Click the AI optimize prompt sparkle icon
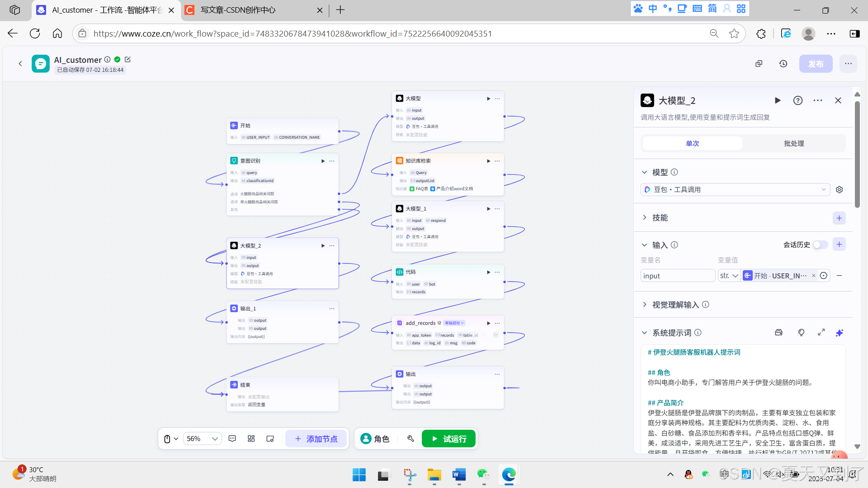 (x=839, y=333)
